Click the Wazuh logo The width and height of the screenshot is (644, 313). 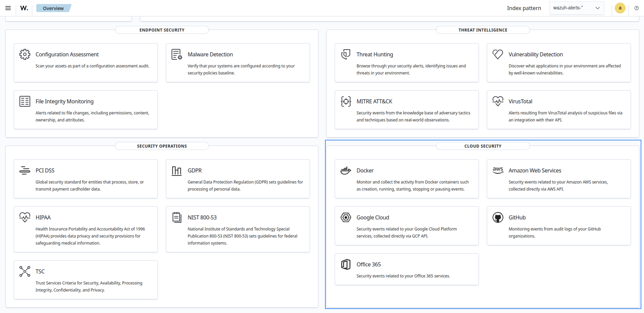tap(23, 8)
